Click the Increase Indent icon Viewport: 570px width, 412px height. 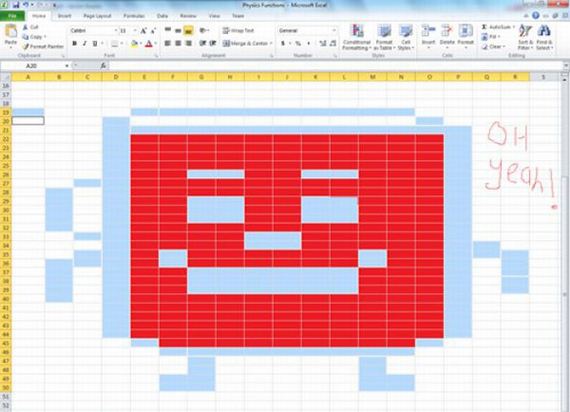tap(213, 43)
